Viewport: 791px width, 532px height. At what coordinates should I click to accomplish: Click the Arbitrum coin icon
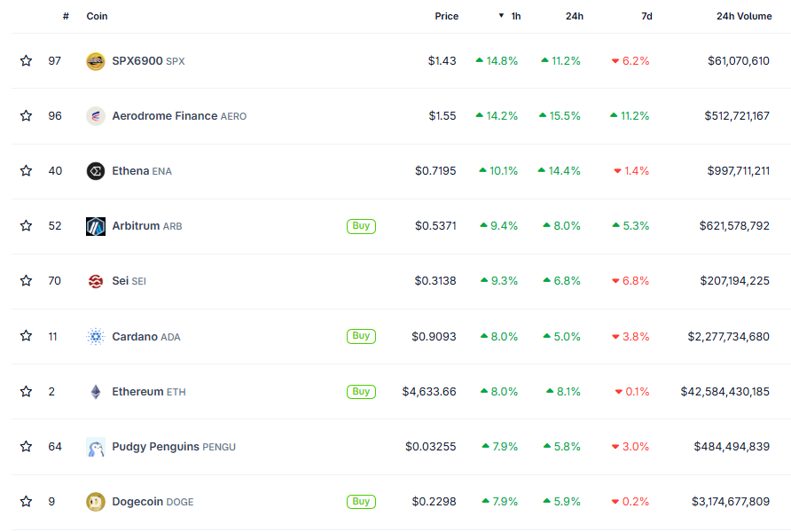pyautogui.click(x=96, y=226)
